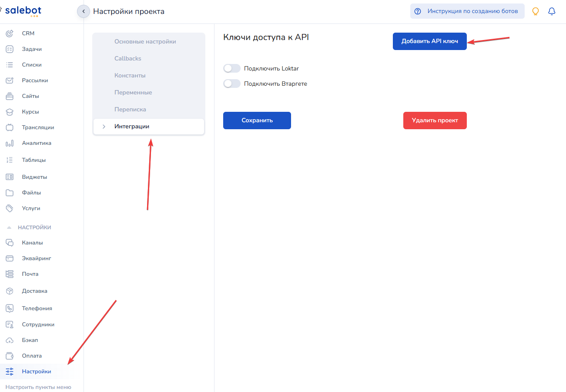Click the Телефония phone icon

point(9,308)
